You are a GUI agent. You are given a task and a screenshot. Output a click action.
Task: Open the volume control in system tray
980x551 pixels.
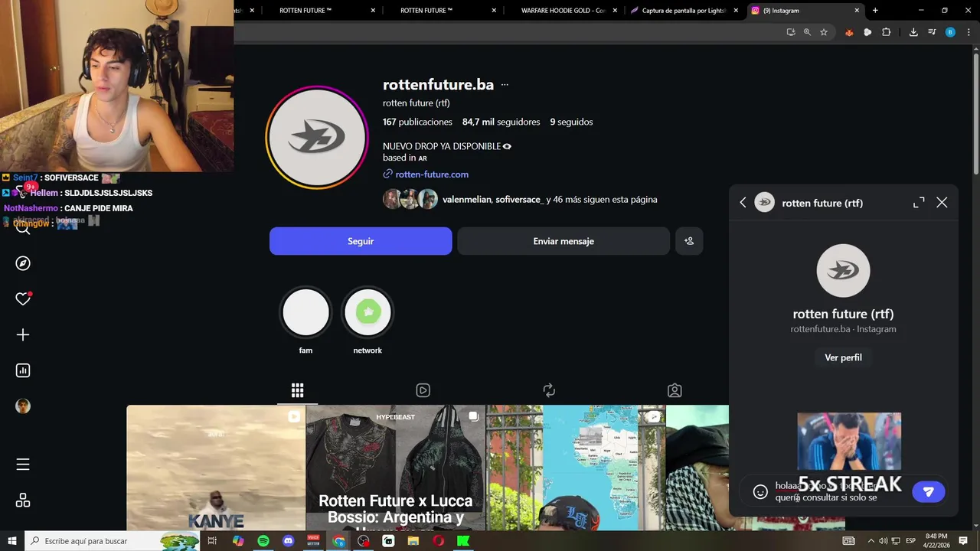pos(883,541)
